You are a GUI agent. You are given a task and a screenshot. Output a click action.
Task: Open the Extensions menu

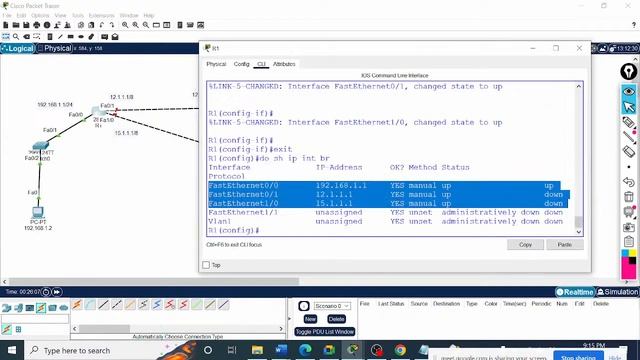102,16
